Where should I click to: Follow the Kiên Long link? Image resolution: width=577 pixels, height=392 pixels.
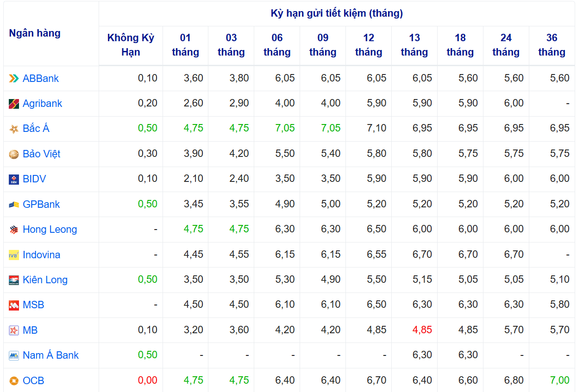point(45,280)
